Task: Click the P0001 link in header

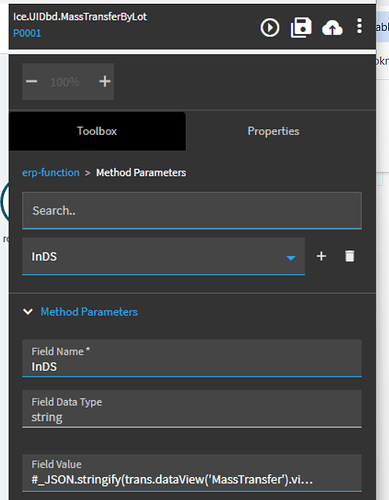Action: point(27,33)
